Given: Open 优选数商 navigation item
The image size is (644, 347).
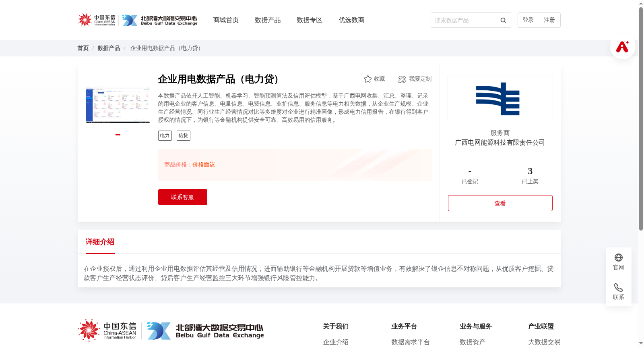Looking at the screenshot, I should (x=351, y=20).
